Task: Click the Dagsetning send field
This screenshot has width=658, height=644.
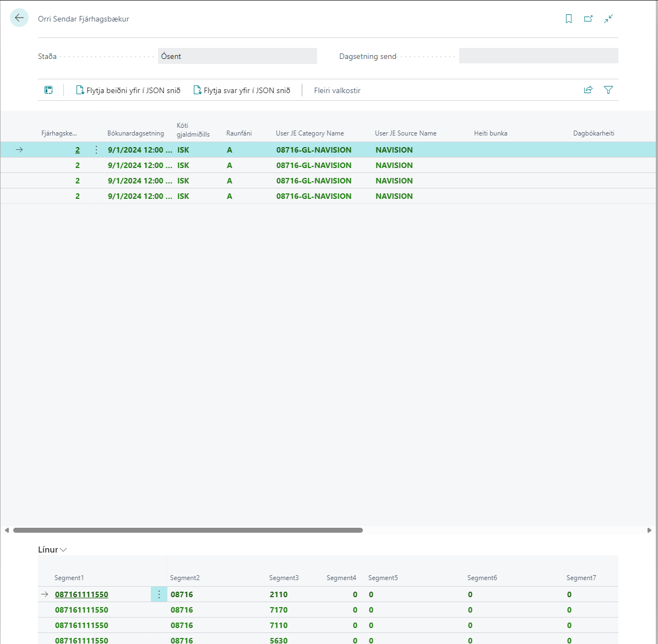Action: point(538,56)
